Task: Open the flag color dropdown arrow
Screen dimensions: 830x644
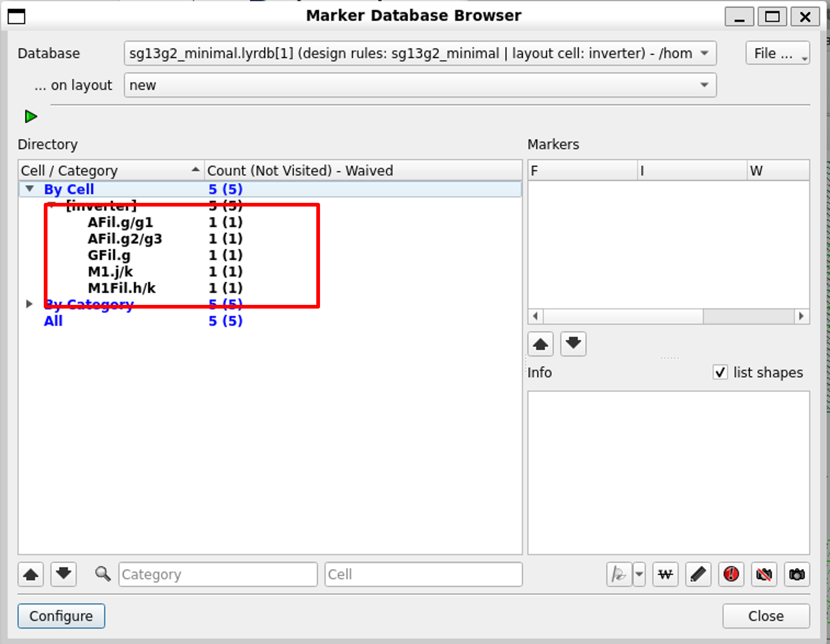Action: 639,574
